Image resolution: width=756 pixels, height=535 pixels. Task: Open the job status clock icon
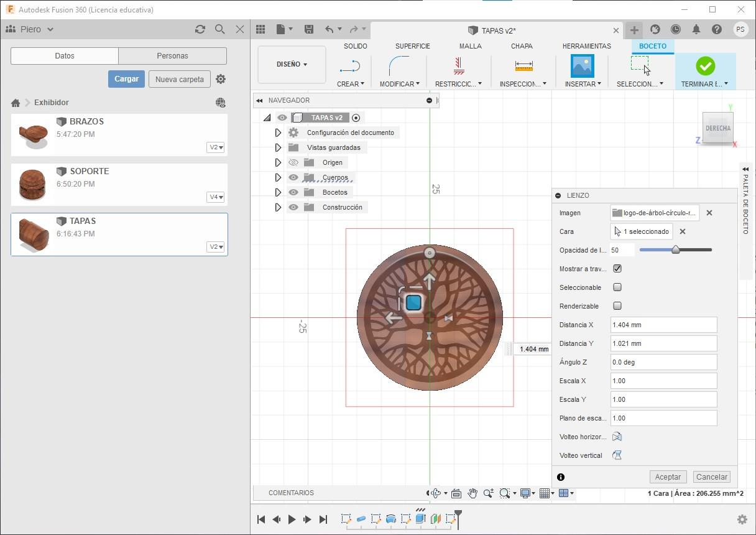point(676,29)
